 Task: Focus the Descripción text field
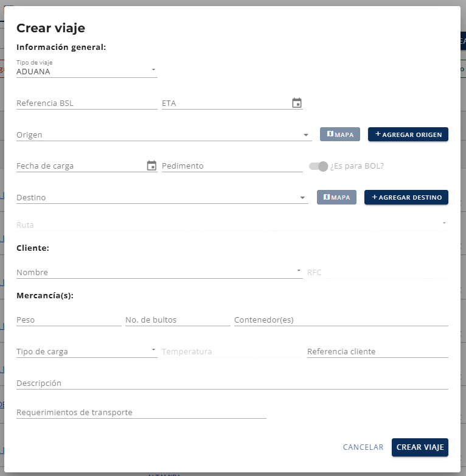point(232,383)
